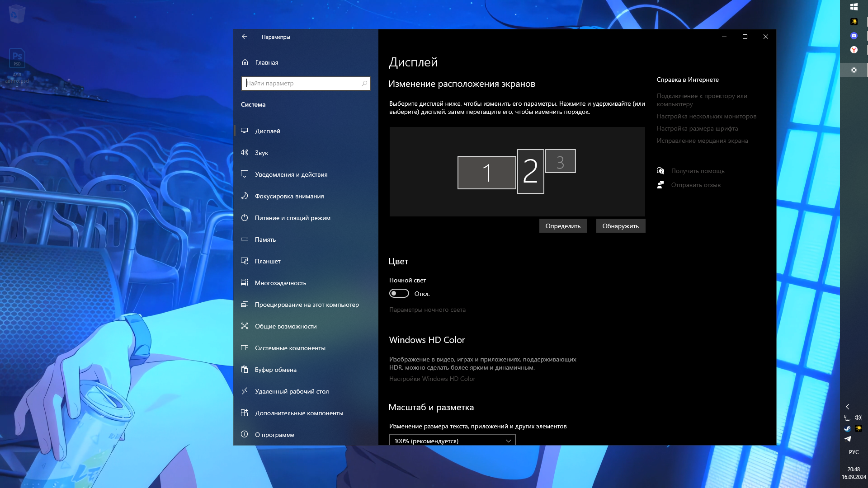Select the Recycle Bin desktop icon
Image resolution: width=868 pixels, height=488 pixels.
coord(17,14)
